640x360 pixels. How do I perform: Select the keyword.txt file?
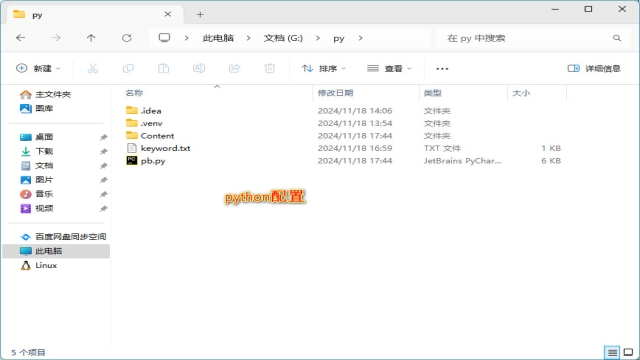(x=165, y=148)
